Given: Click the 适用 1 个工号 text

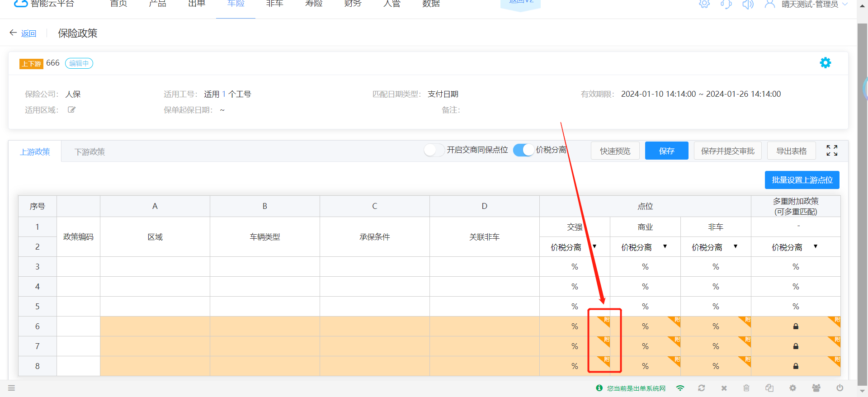Looking at the screenshot, I should point(227,94).
